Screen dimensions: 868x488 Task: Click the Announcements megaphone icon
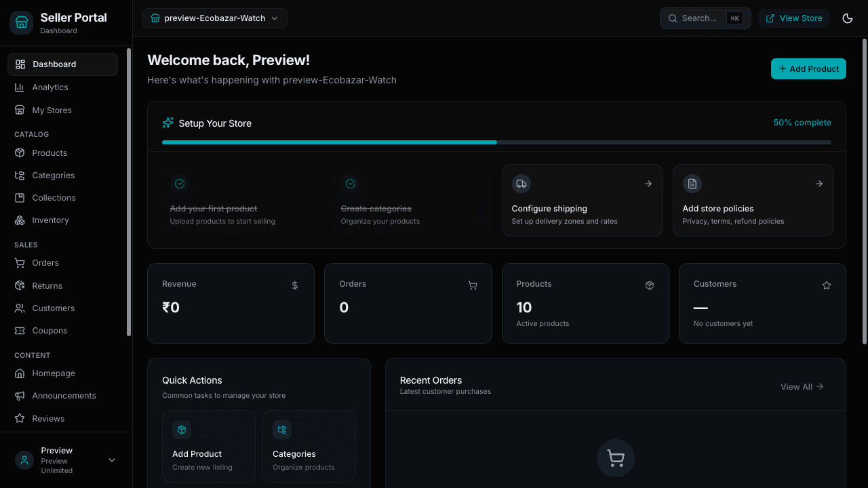[20, 396]
